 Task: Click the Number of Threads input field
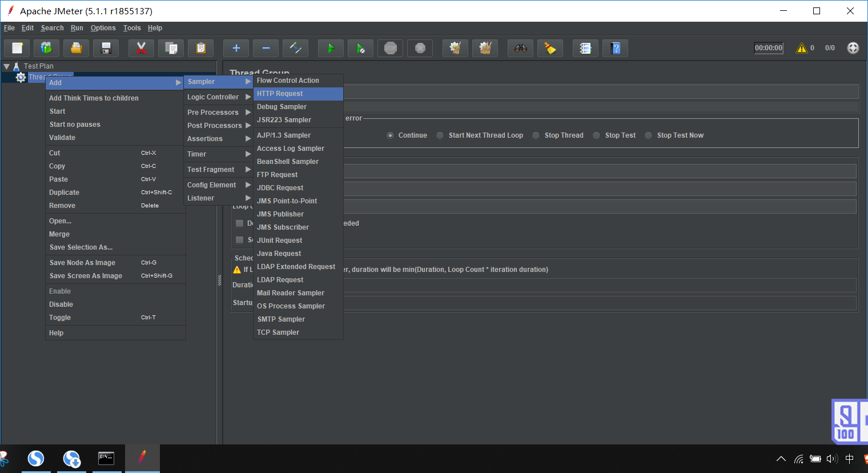point(600,171)
